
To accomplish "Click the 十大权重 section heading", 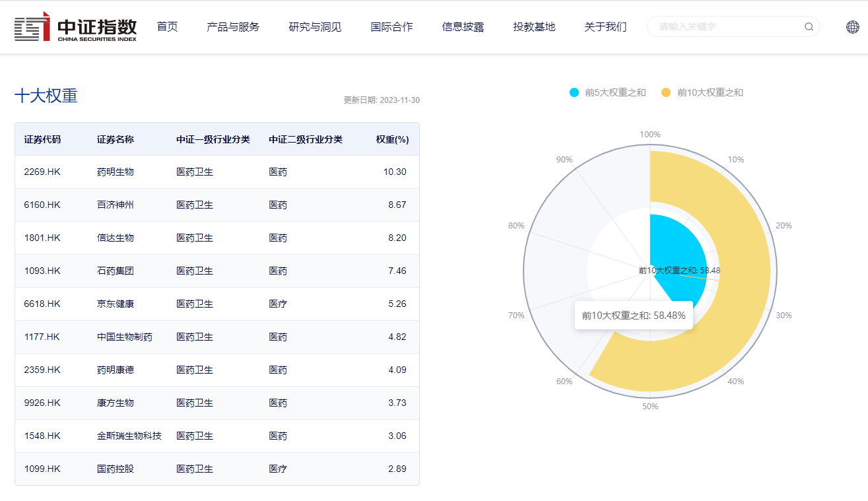I will pyautogui.click(x=46, y=96).
